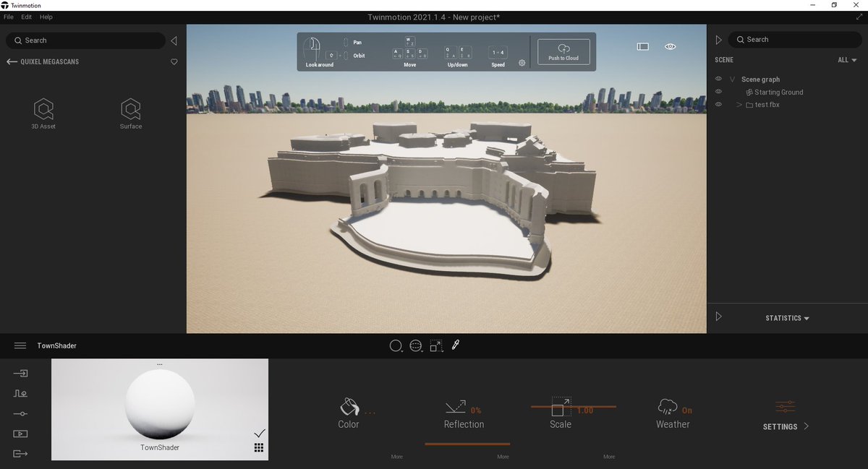Select the scale gizmo tool in the toolbar
This screenshot has width=868, height=469.
(436, 346)
